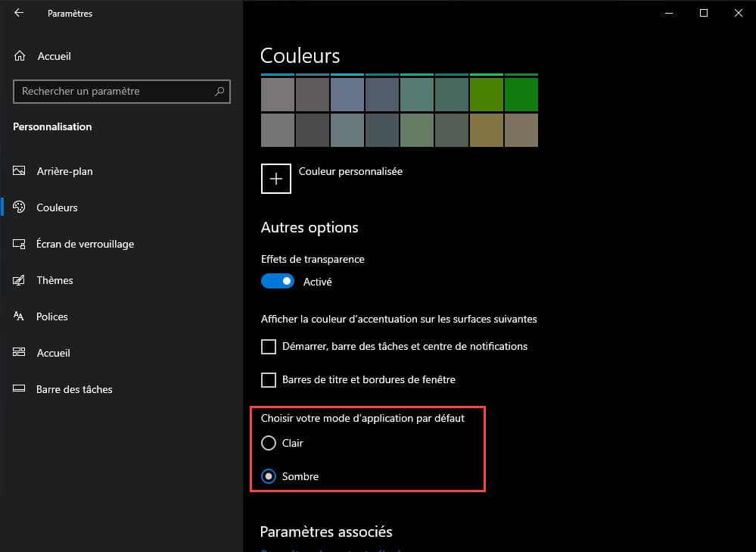The image size is (756, 552).
Task: Click the Thèmes icon in the sidebar
Action: (20, 280)
